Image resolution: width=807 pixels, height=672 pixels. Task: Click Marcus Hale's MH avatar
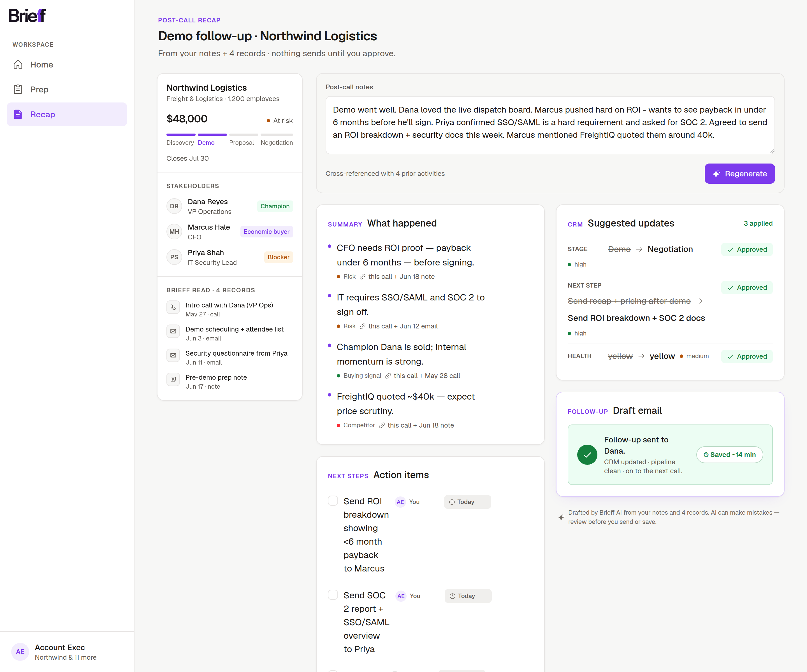click(174, 232)
